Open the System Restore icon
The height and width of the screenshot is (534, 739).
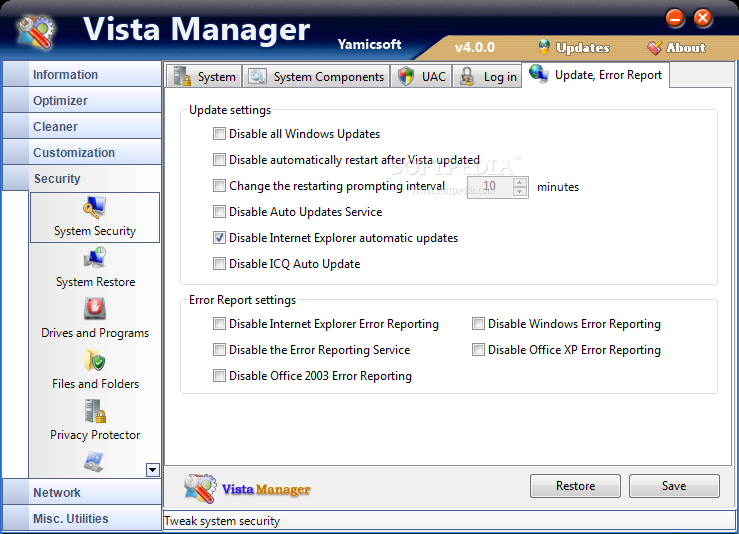point(95,258)
